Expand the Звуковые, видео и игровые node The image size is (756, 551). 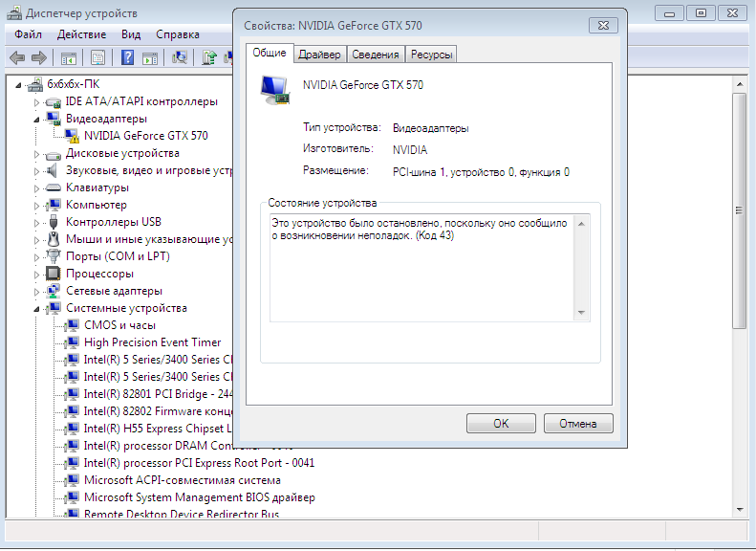click(x=36, y=171)
